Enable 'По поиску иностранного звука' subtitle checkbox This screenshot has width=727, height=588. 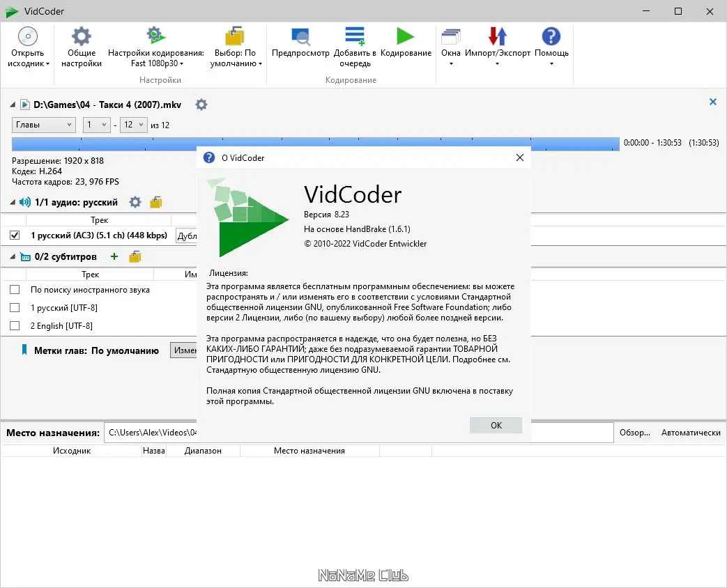tap(15, 290)
